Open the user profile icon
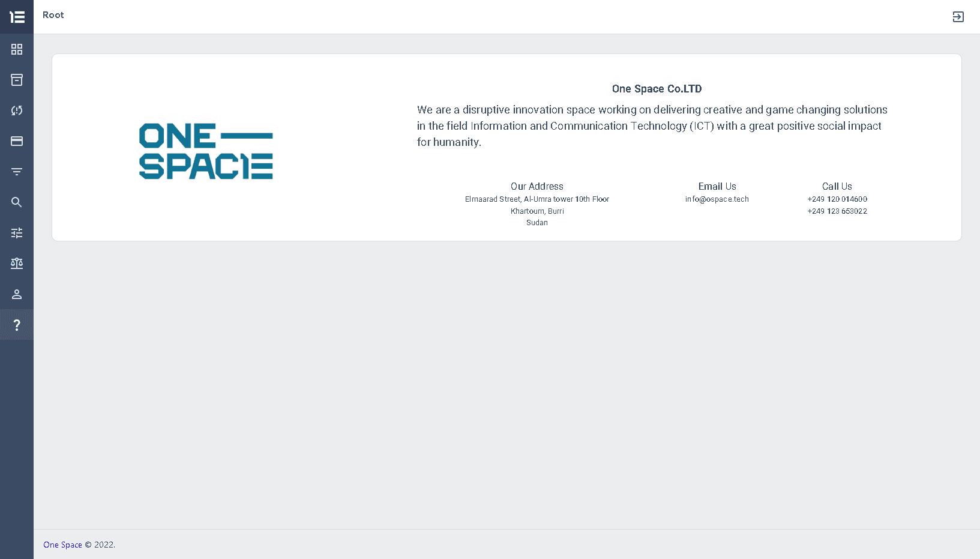The height and width of the screenshot is (559, 980). pyautogui.click(x=16, y=294)
